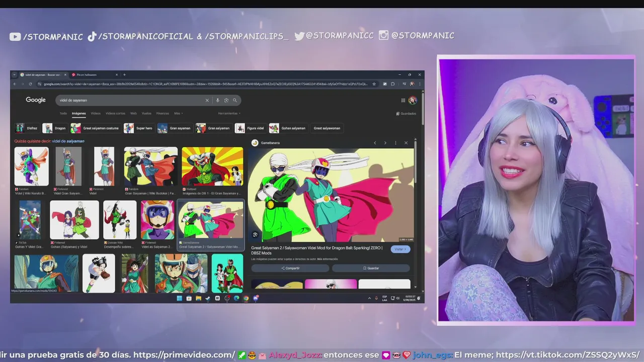Open a new Chrome tab
This screenshot has height=362, width=644.
pos(124,75)
